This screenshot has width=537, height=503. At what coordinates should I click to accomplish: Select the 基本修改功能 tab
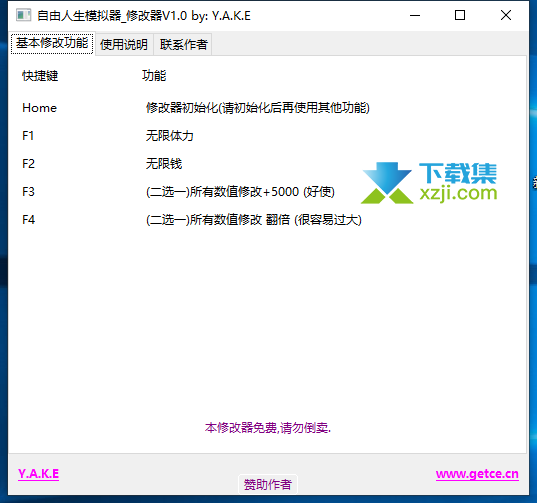click(52, 43)
